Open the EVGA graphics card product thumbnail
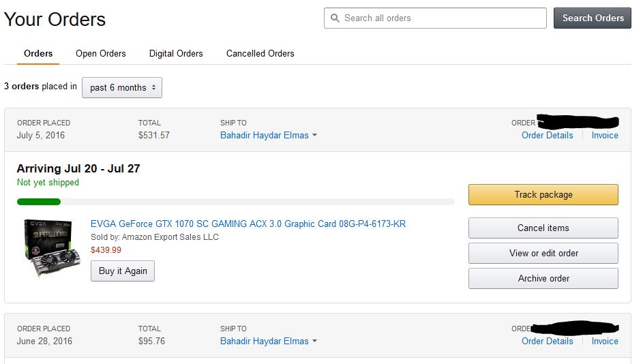 point(52,248)
